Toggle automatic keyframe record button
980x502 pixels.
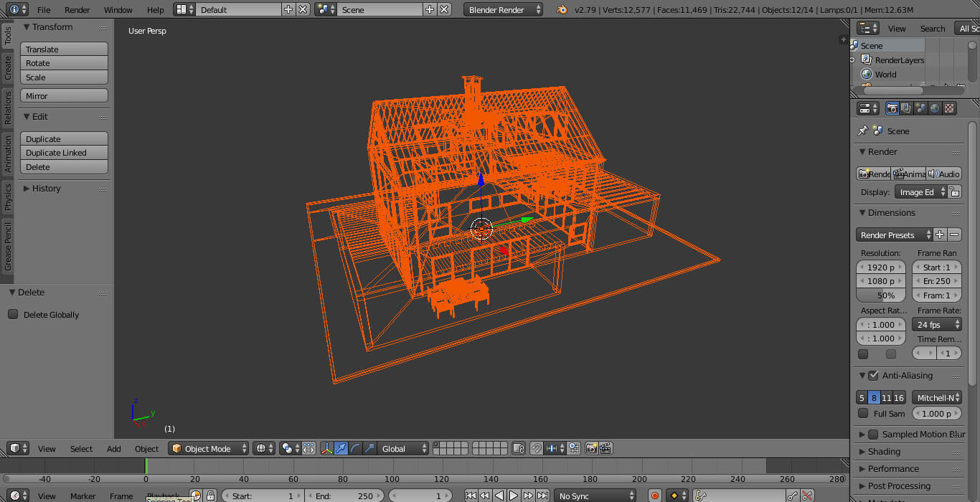tap(655, 496)
